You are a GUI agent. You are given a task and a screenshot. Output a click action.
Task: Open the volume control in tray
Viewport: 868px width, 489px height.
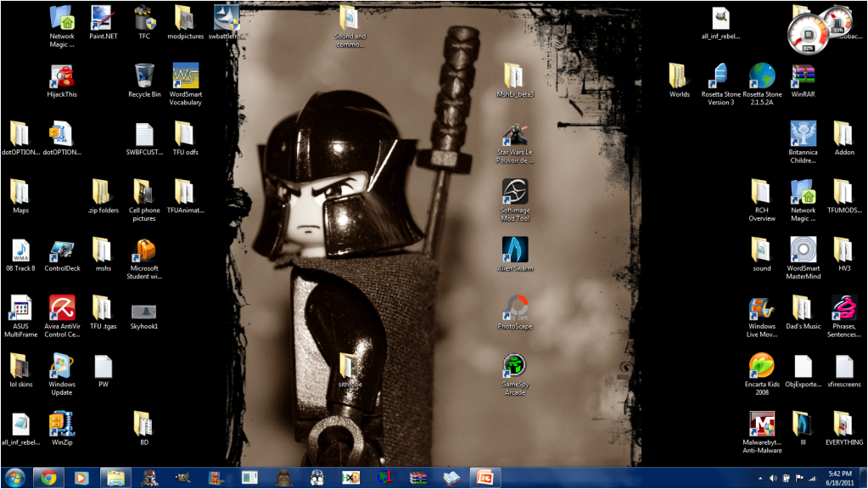pos(773,479)
